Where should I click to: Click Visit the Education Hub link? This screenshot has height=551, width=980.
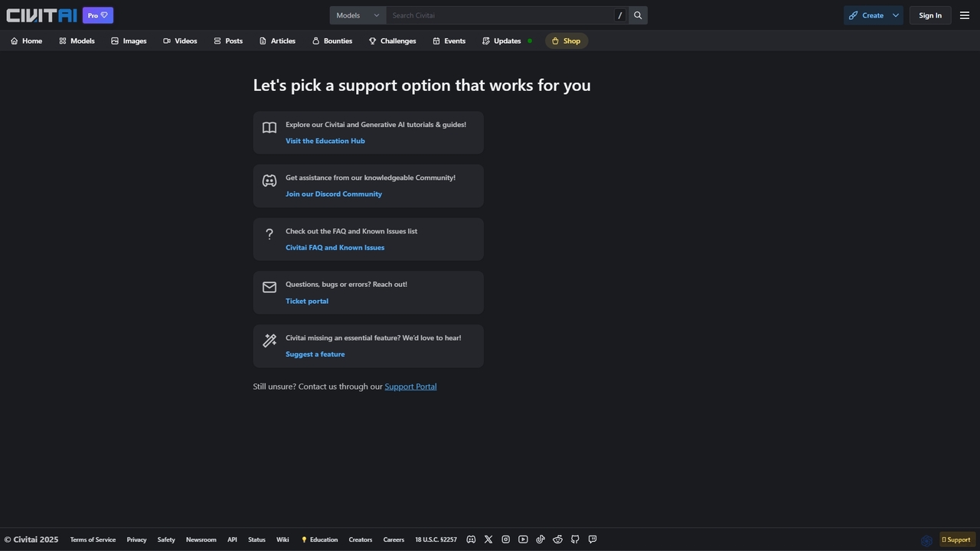[325, 141]
